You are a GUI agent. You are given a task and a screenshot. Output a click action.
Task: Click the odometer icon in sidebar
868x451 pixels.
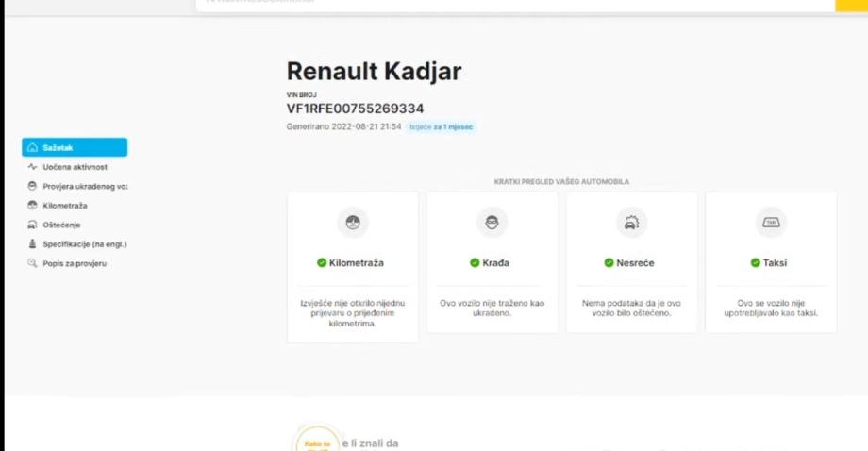tap(32, 206)
